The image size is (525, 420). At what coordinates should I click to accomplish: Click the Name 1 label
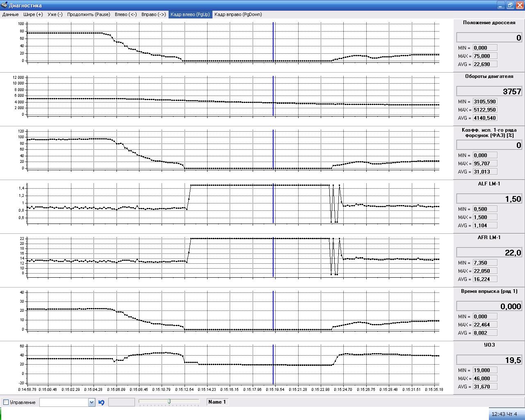[217, 402]
